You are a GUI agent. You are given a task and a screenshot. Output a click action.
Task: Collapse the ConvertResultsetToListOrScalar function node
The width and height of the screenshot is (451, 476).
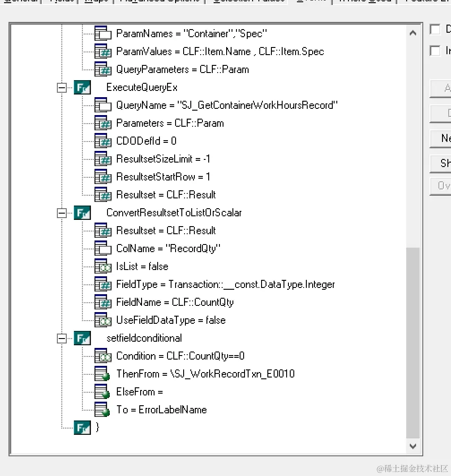click(62, 213)
